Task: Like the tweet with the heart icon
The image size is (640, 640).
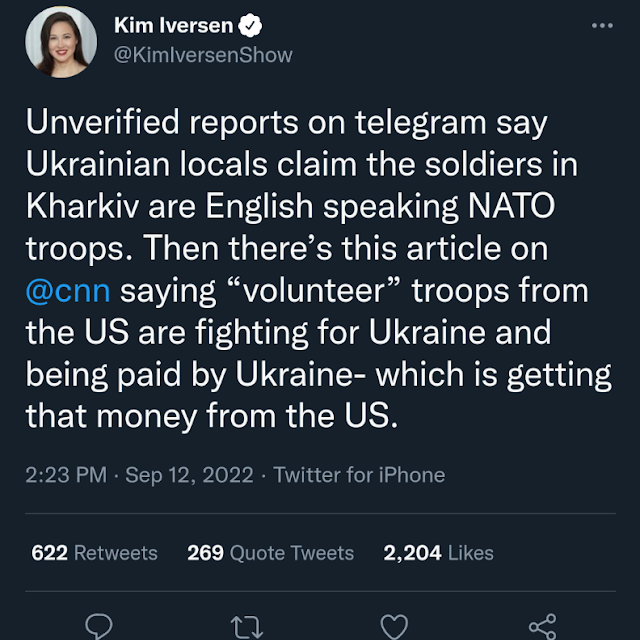Action: (x=395, y=625)
